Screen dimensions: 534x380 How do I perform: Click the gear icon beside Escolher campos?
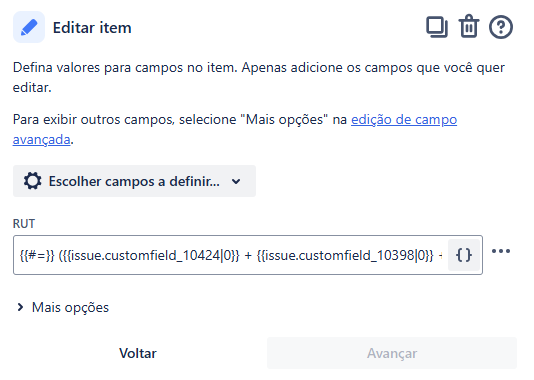pyautogui.click(x=33, y=181)
